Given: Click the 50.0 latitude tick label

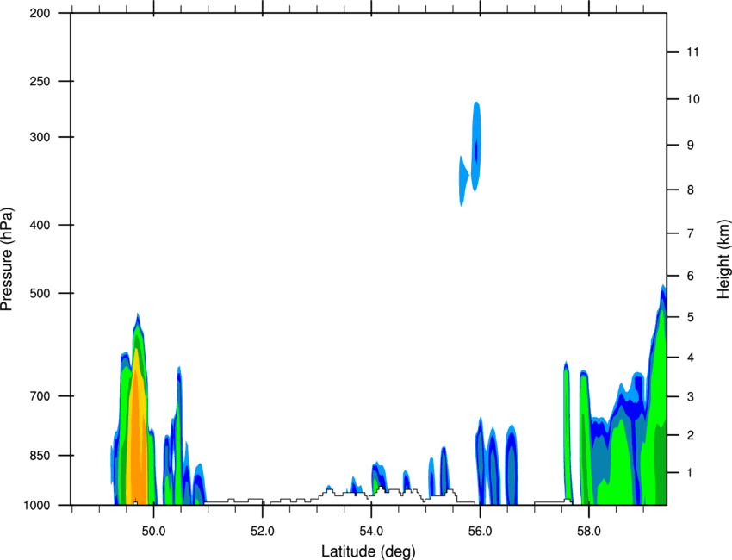Looking at the screenshot, I should [153, 532].
